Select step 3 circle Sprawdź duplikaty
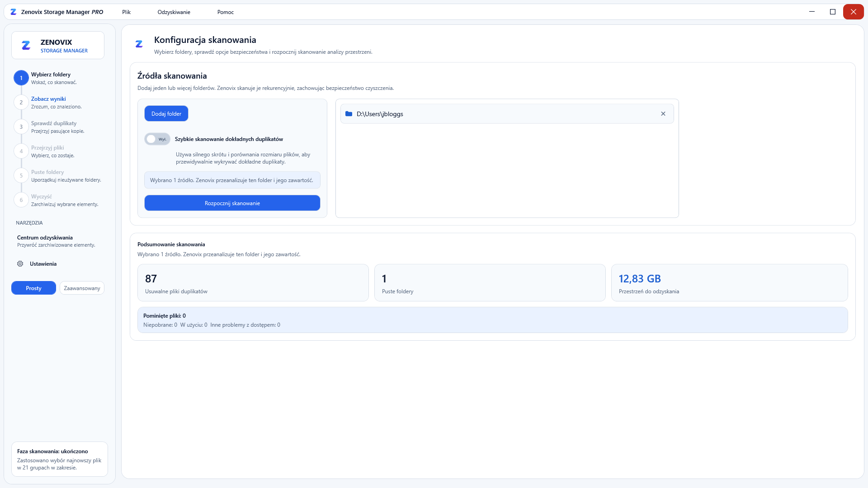The image size is (868, 488). pyautogui.click(x=21, y=127)
